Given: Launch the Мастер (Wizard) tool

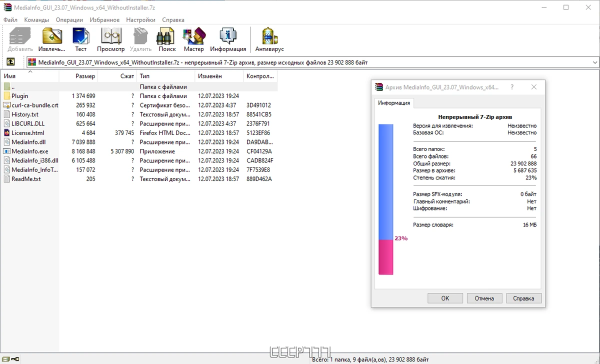Looking at the screenshot, I should 194,36.
